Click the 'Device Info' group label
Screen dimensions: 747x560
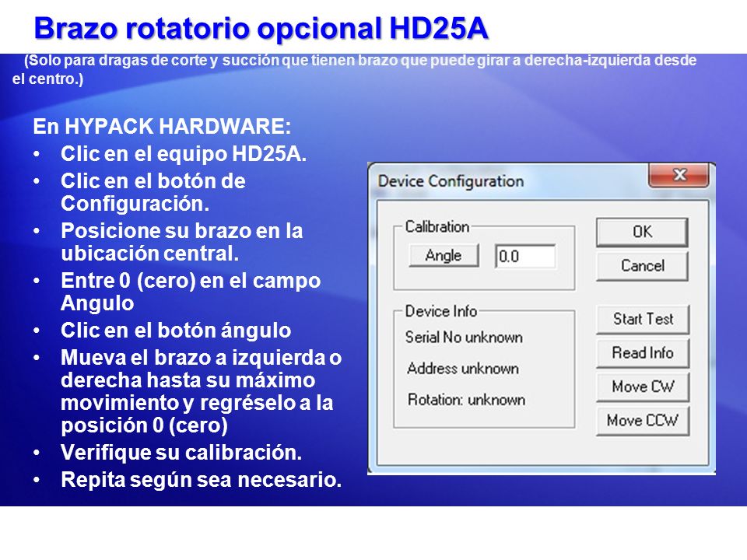pyautogui.click(x=440, y=311)
